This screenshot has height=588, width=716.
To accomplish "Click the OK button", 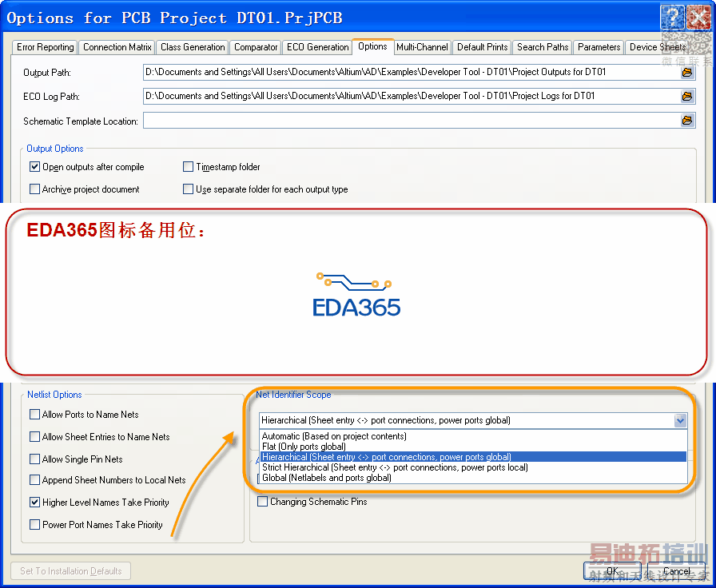I will (x=612, y=571).
